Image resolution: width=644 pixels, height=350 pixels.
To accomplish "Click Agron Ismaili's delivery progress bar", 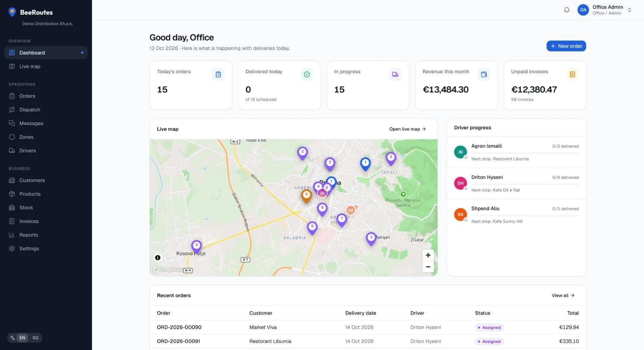I will click(x=525, y=153).
